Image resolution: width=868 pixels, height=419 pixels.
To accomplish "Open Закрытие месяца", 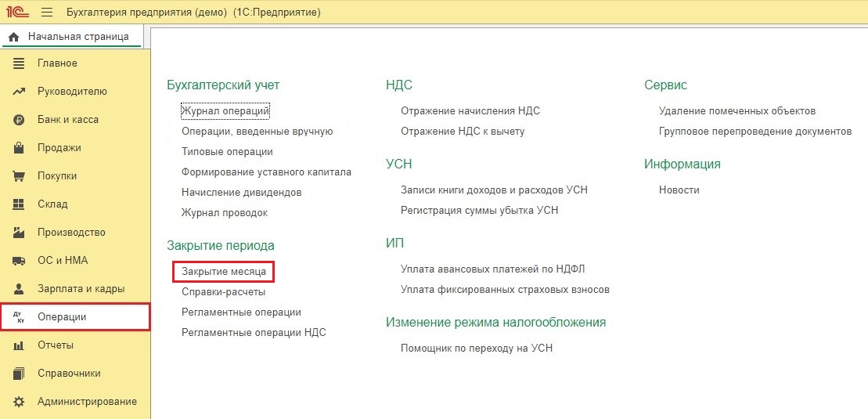I will click(x=224, y=272).
